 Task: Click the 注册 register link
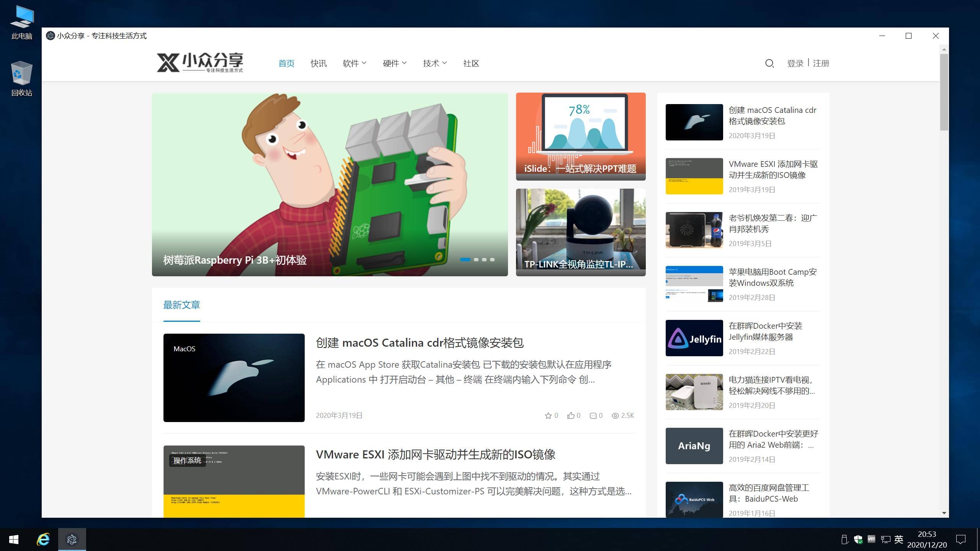coord(821,63)
